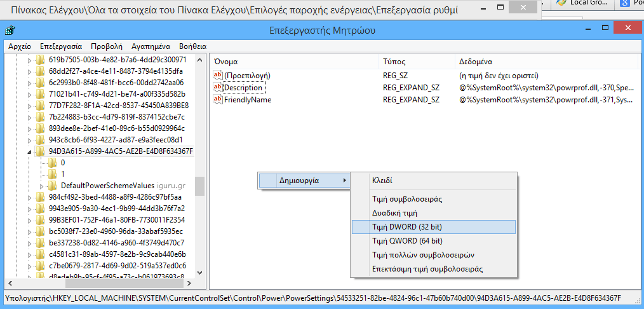Expand key 68dd2f27-a4ce-4e11-8487-3794e4135dfa
Screen dimensions: 644x309
pos(29,72)
